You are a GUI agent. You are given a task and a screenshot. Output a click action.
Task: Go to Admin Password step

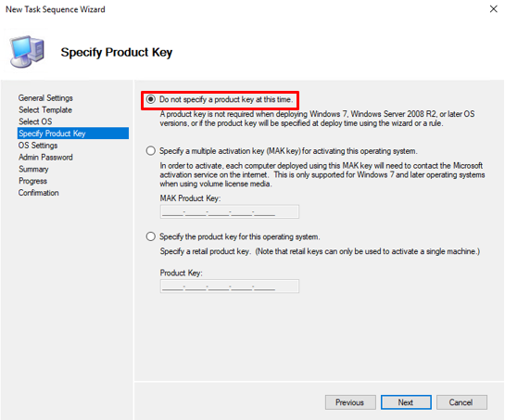(45, 158)
